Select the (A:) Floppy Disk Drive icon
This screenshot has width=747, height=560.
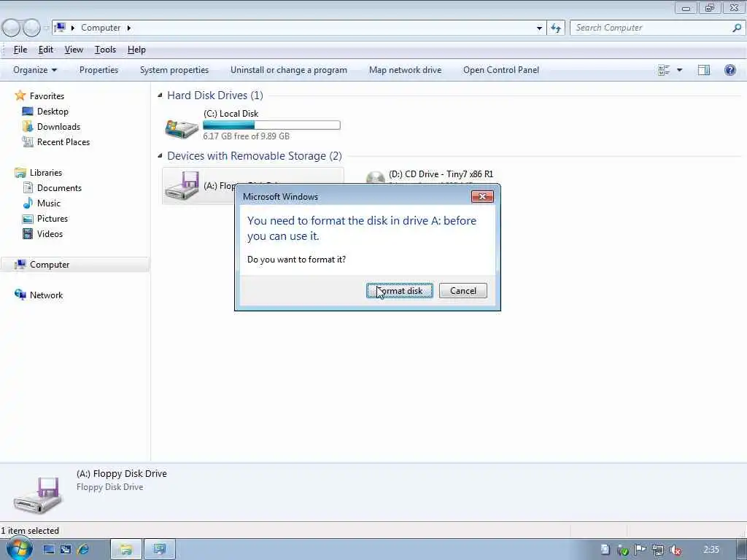(182, 186)
